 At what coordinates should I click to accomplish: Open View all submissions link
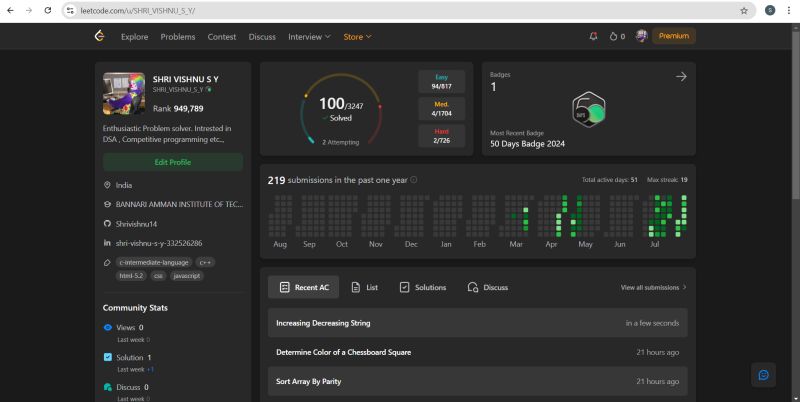(653, 287)
